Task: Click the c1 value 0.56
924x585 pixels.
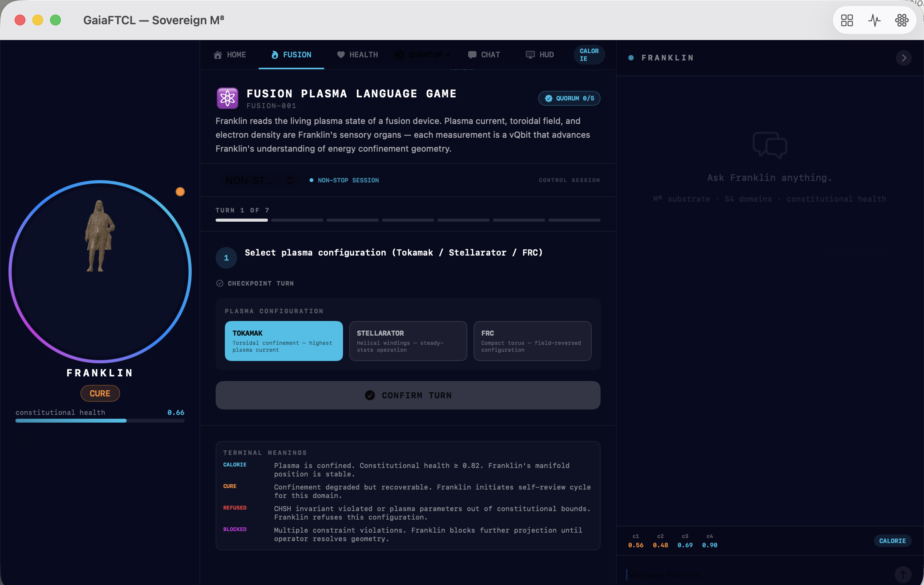Action: [x=636, y=545]
